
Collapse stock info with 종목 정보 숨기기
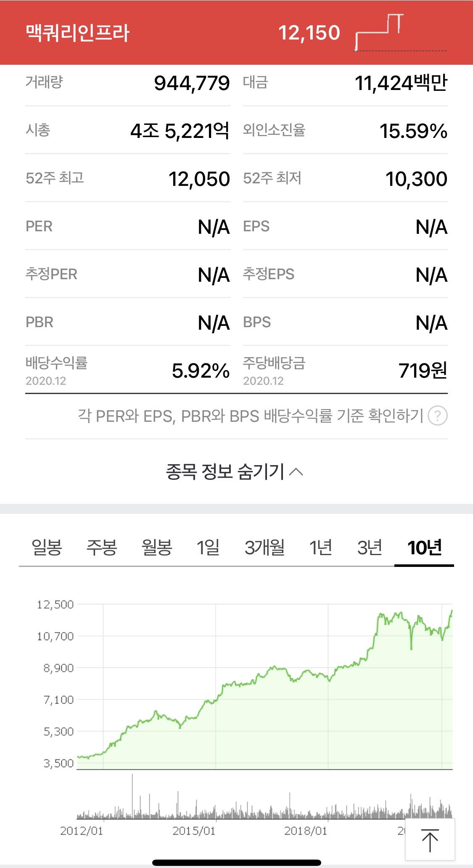point(235,471)
